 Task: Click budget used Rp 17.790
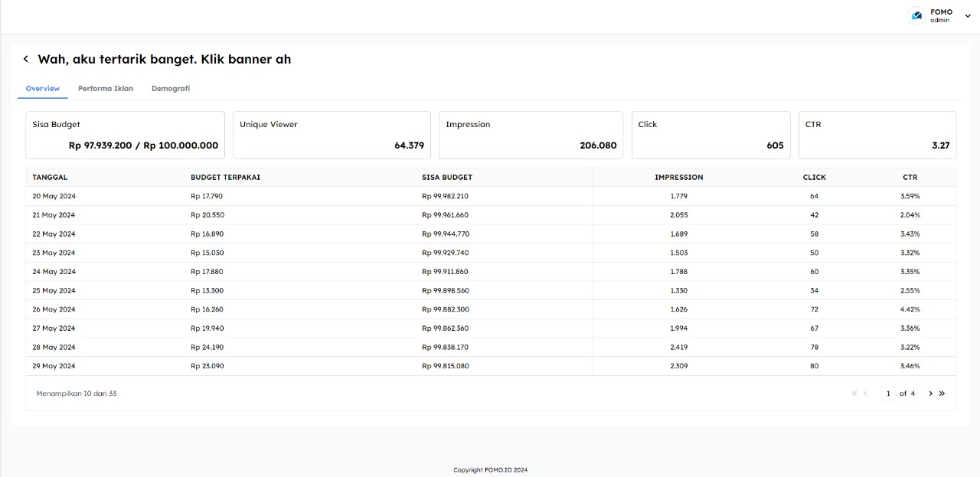[207, 196]
